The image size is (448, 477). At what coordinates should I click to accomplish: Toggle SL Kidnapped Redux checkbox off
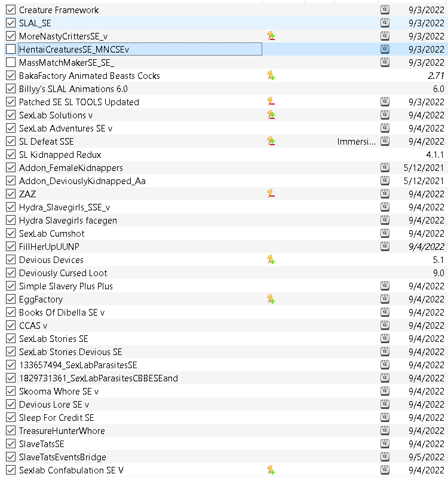[x=11, y=154]
